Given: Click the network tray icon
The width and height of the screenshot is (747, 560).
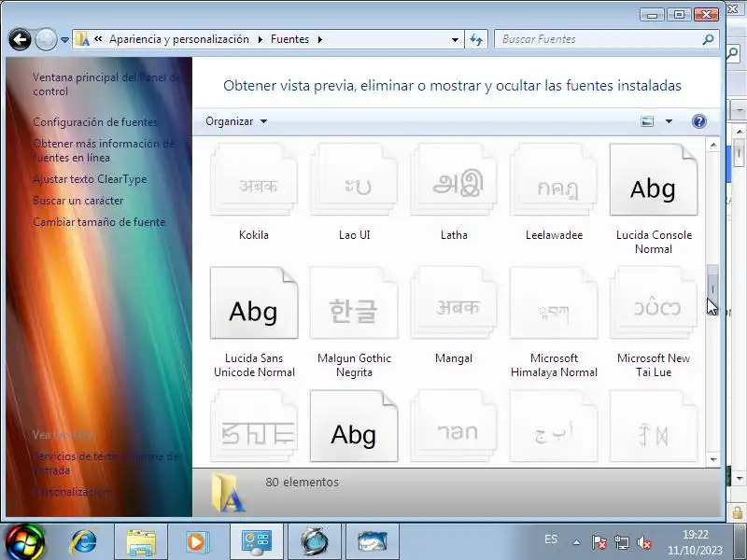Looking at the screenshot, I should [621, 542].
